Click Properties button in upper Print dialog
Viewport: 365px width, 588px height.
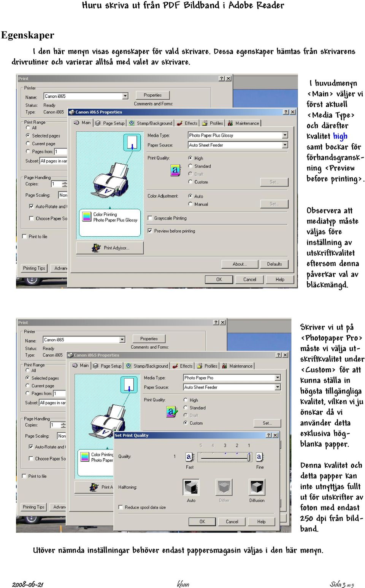click(x=152, y=95)
